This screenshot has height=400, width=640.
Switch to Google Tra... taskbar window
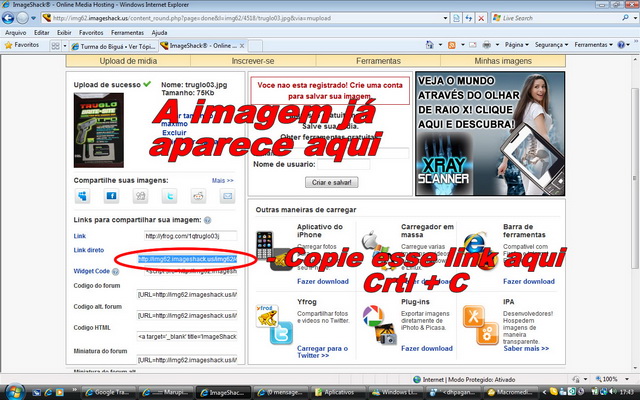(109, 393)
